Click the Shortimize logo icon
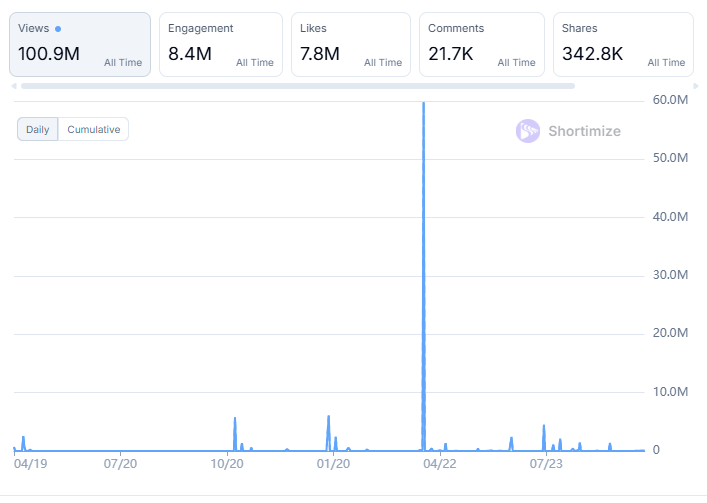The width and height of the screenshot is (707, 503). [528, 131]
